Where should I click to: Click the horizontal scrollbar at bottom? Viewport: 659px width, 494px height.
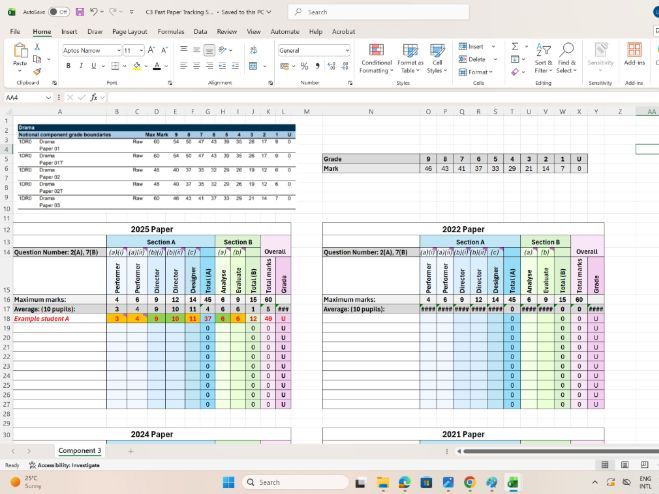pos(561,451)
